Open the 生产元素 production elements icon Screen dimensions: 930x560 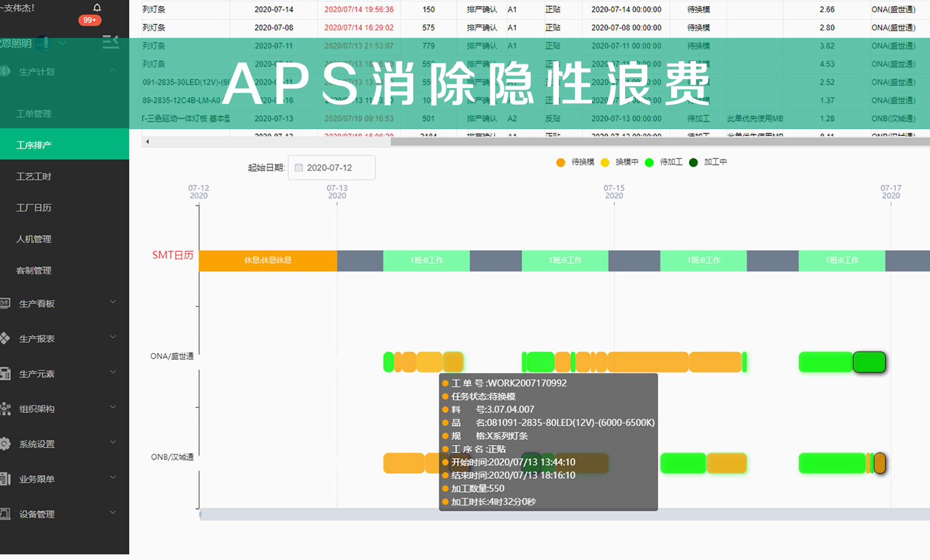[x=6, y=372]
